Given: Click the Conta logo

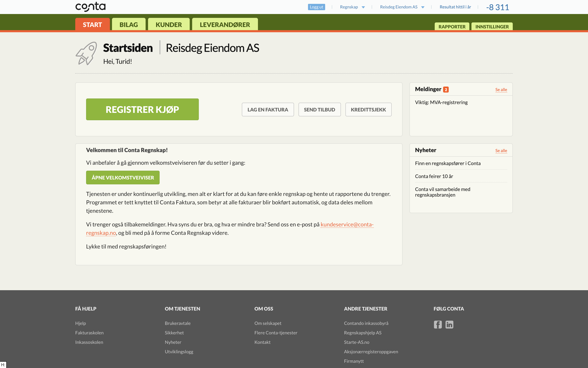Looking at the screenshot, I should (90, 7).
